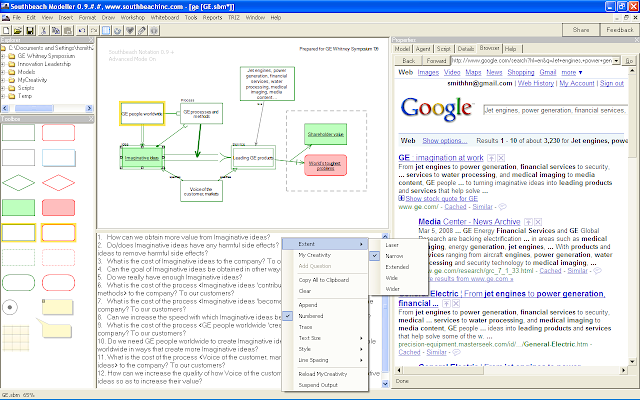This screenshot has height=400, width=640.
Task: Toggle the Trace context menu option
Action: coord(325,327)
